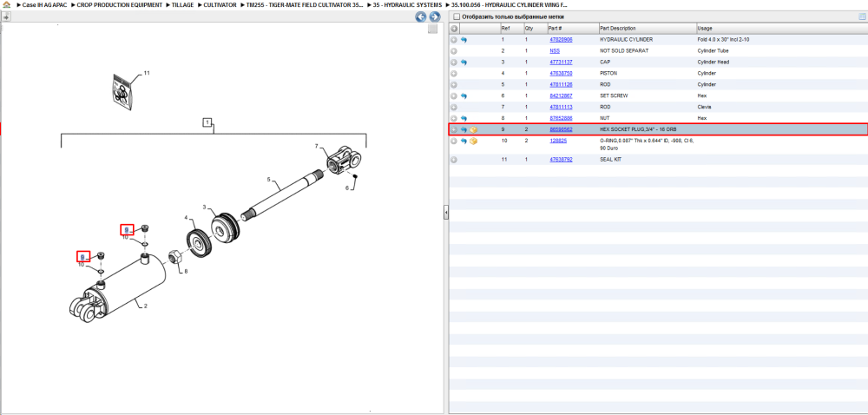868x415 pixels.
Task: Select 'HYDRAULIC CYLINDER' description text
Action: (626, 40)
